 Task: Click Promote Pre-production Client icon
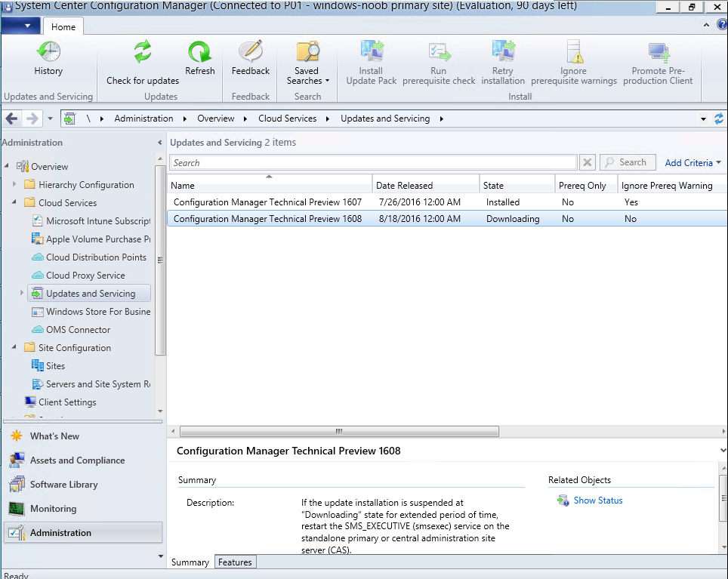659,52
